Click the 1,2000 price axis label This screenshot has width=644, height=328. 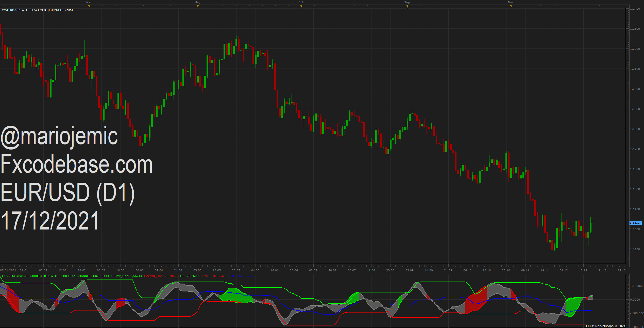[635, 89]
